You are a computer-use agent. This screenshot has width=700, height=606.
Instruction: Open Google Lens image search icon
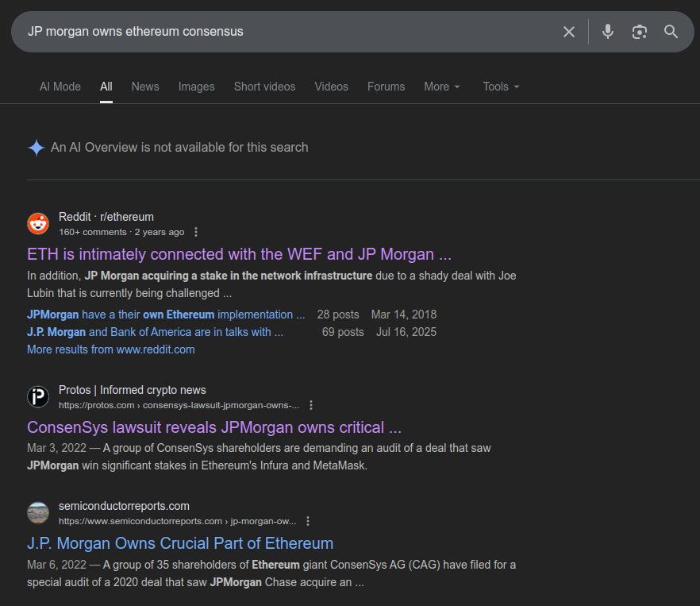coord(640,32)
